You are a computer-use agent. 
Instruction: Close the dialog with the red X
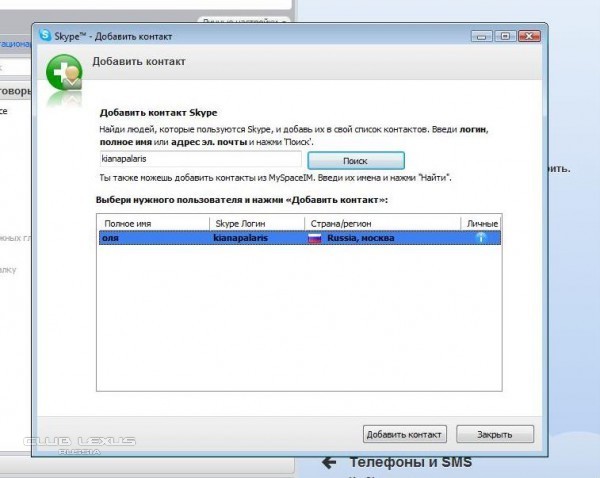(530, 36)
